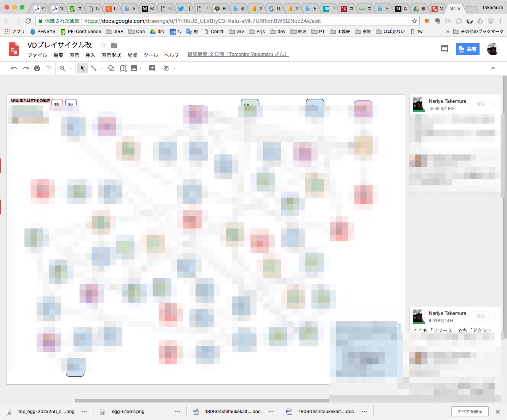
Task: Open Google Drawings home via red logo
Action: click(14, 50)
